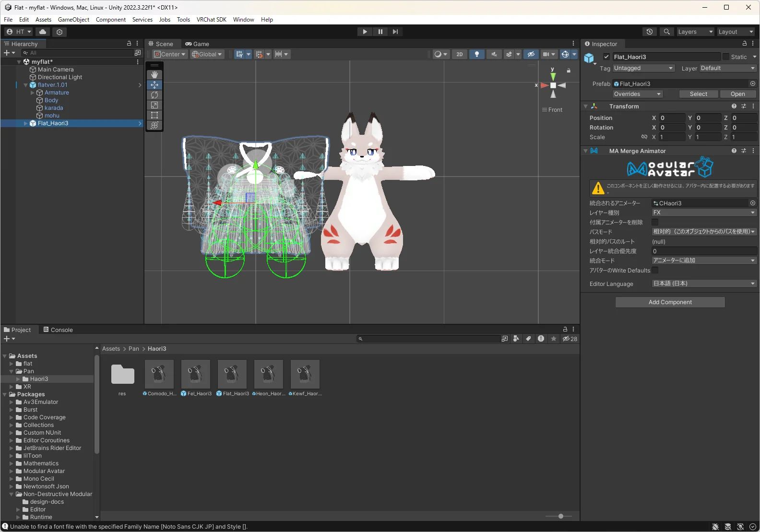760x532 pixels.
Task: Expand Flat_Haori3 in the Hierarchy
Action: (x=25, y=123)
